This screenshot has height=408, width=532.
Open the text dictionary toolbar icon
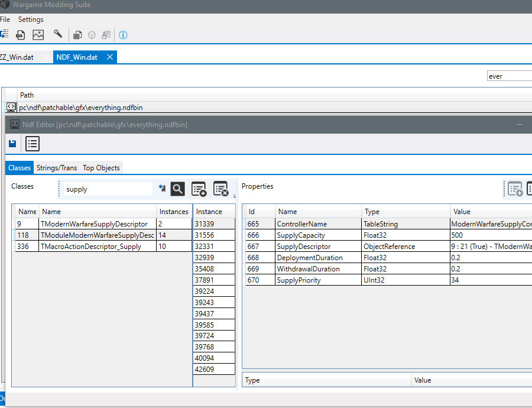click(x=106, y=35)
